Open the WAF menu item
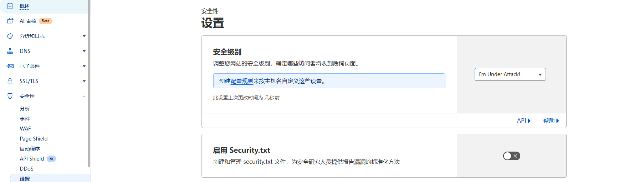 pos(25,129)
